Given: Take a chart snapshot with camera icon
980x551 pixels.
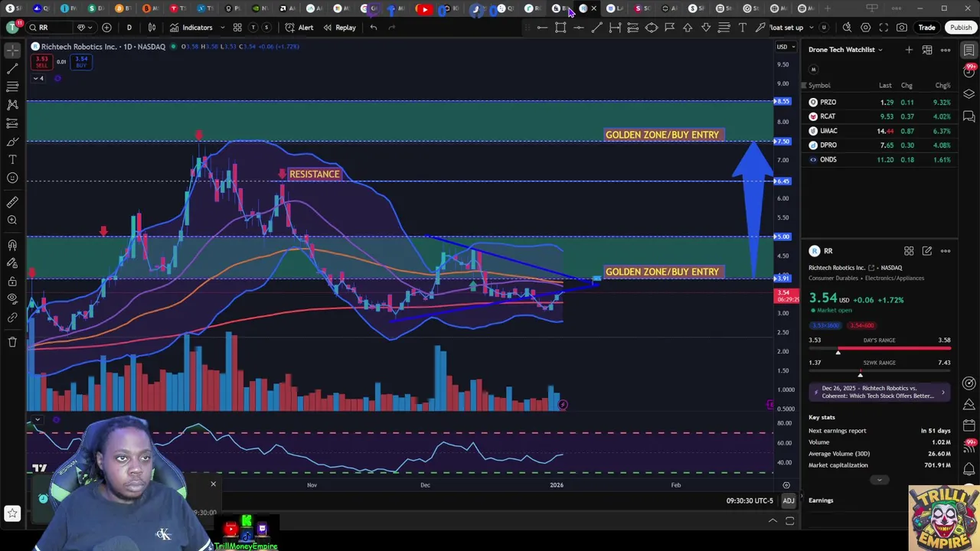Looking at the screenshot, I should 902,28.
